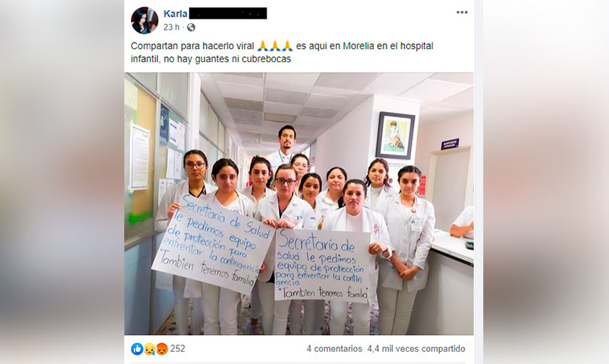Click the angry reaction icon
This screenshot has height=364, width=609.
[x=162, y=349]
